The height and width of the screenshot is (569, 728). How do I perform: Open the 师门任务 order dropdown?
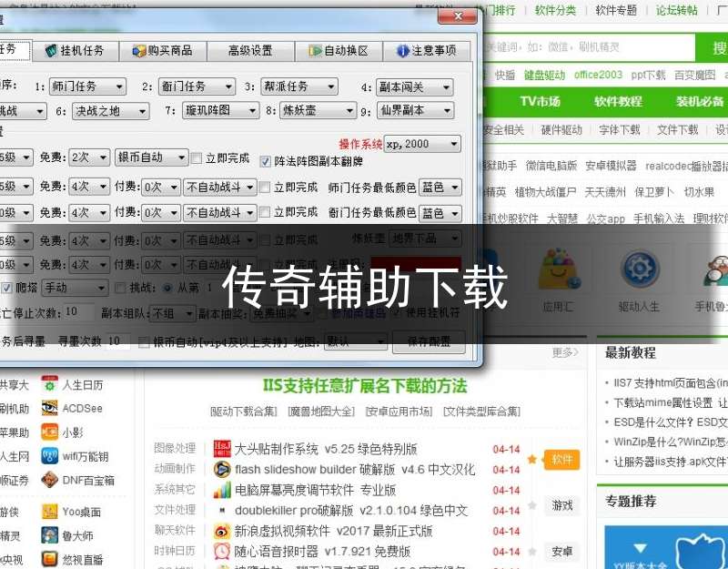click(87, 86)
